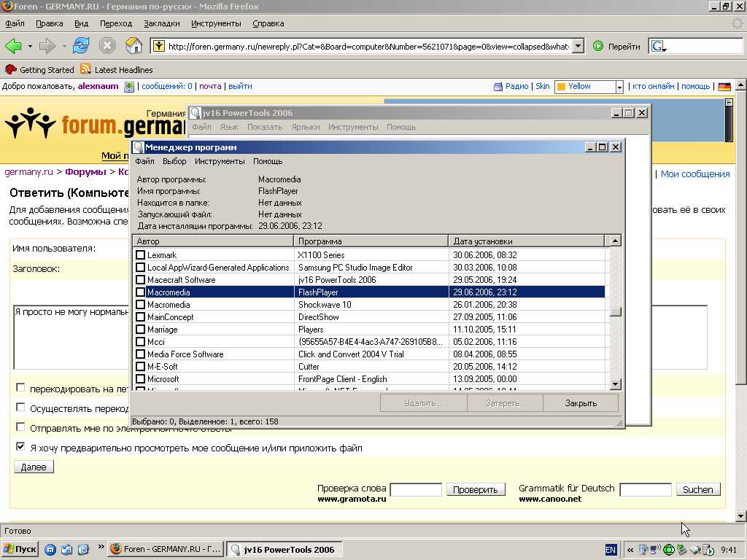Image resolution: width=747 pixels, height=560 pixels.
Task: Click 'кто онлайн' link
Action: (653, 86)
